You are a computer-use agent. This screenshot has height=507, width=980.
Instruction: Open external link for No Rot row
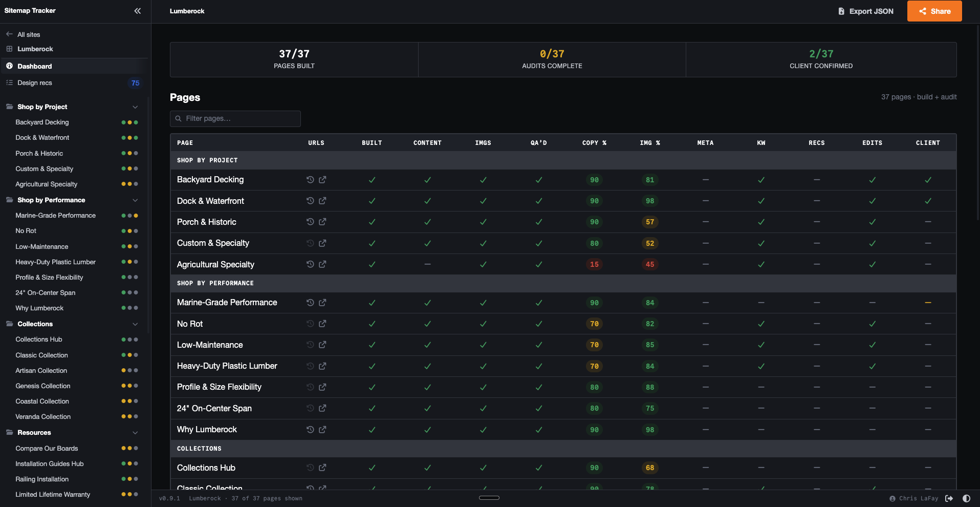click(322, 324)
